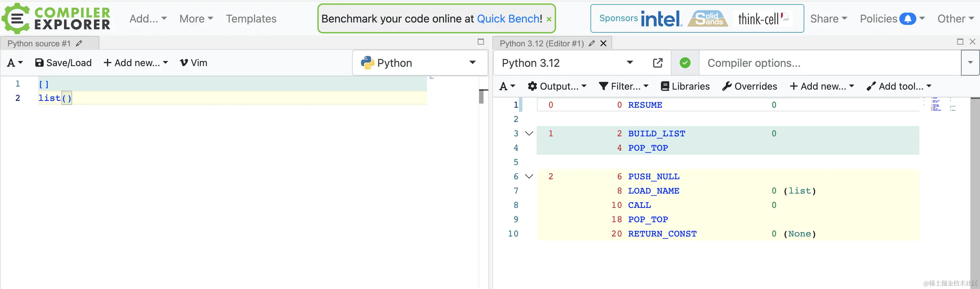Open the Python 3.12 compiler selector
This screenshot has width=980, height=289.
click(567, 63)
